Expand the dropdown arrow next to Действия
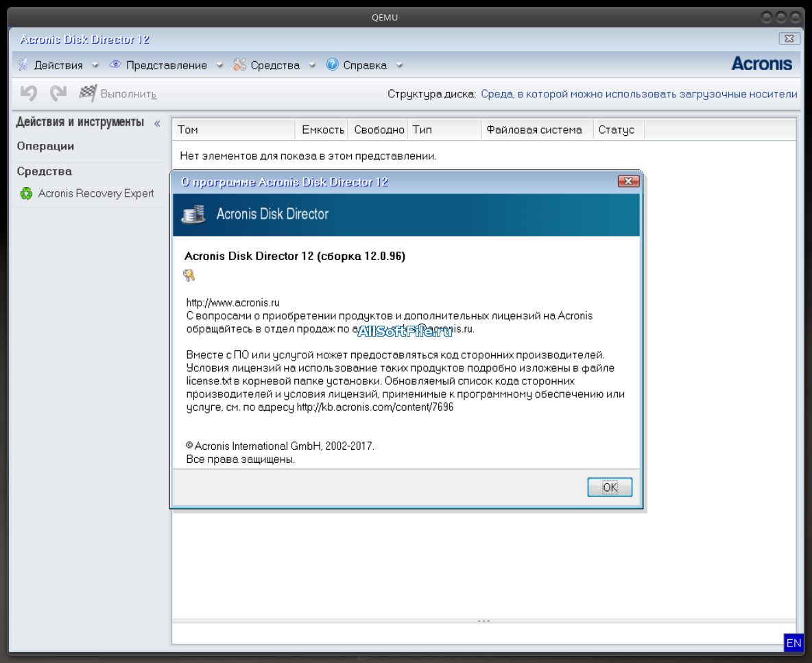 95,65
